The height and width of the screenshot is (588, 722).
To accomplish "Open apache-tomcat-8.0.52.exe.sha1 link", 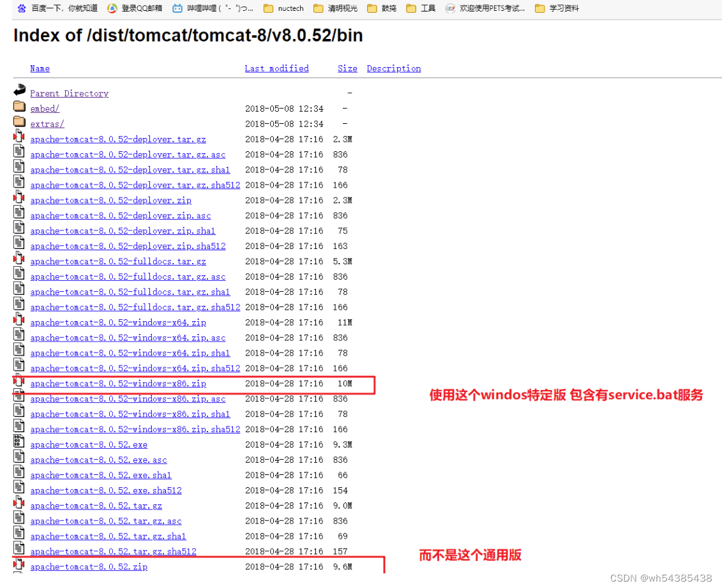I will click(101, 475).
